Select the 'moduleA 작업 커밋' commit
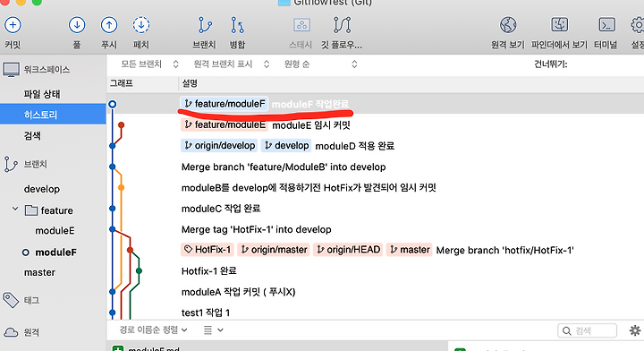 (376, 292)
